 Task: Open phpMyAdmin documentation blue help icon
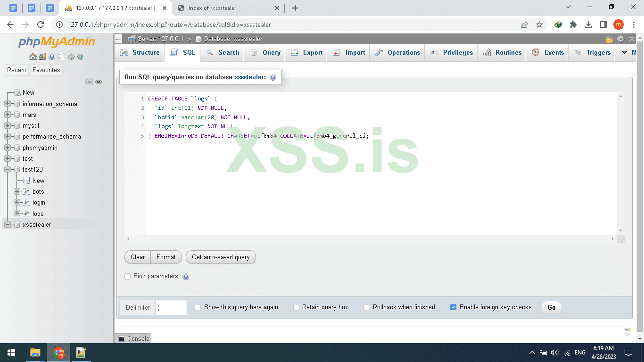pyautogui.click(x=52, y=57)
